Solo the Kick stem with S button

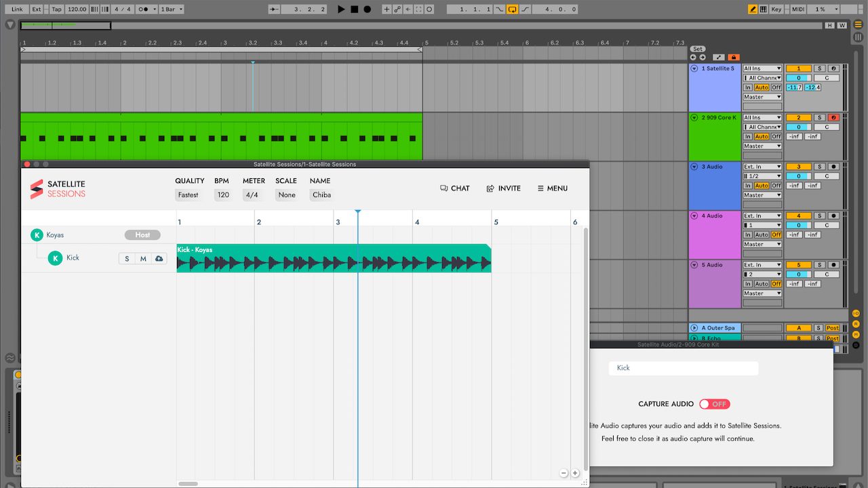coord(127,259)
